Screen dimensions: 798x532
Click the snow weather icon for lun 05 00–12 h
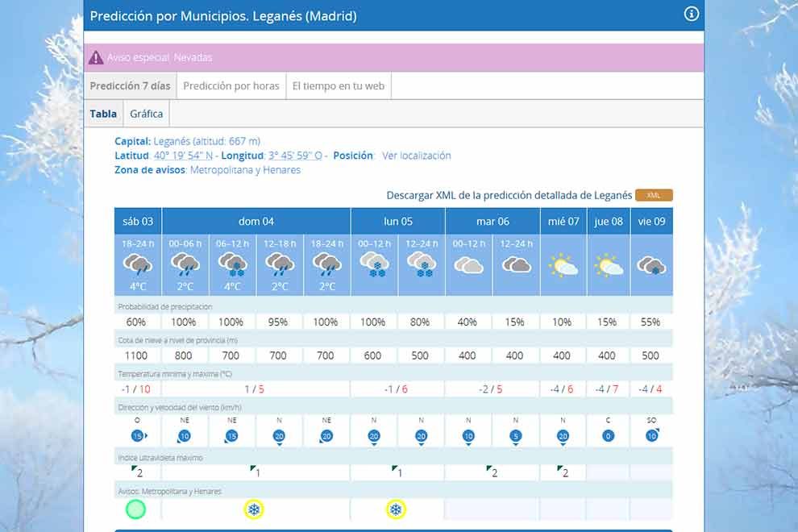[373, 264]
